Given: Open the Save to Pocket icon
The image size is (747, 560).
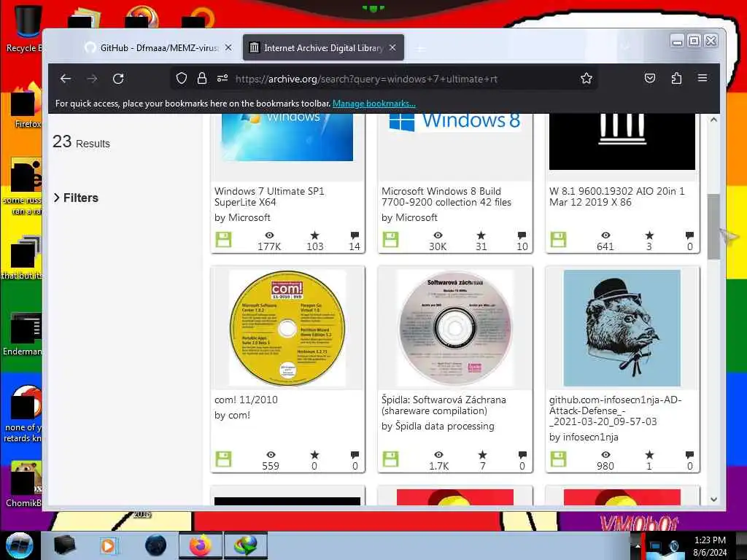Looking at the screenshot, I should point(650,78).
